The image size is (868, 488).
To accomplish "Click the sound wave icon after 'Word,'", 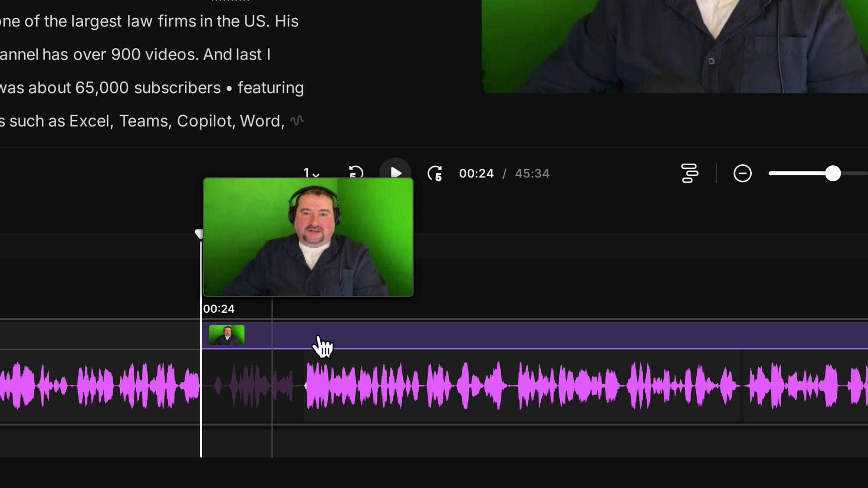I will 297,121.
